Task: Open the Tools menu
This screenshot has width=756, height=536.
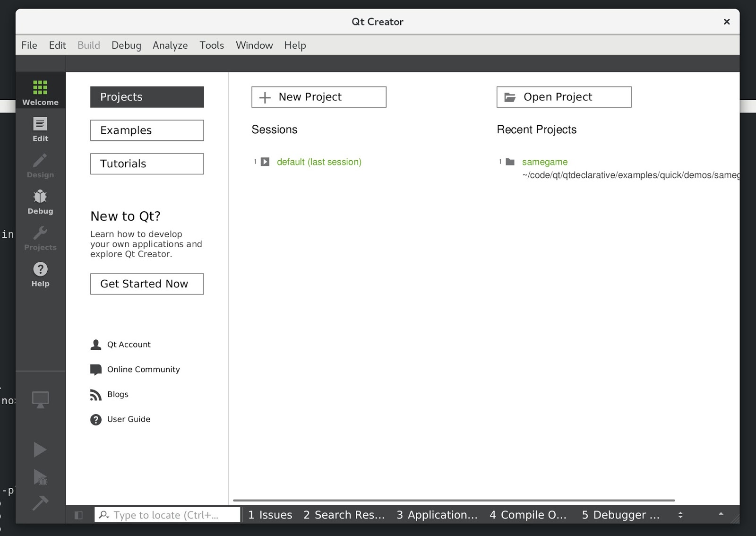Action: 211,45
